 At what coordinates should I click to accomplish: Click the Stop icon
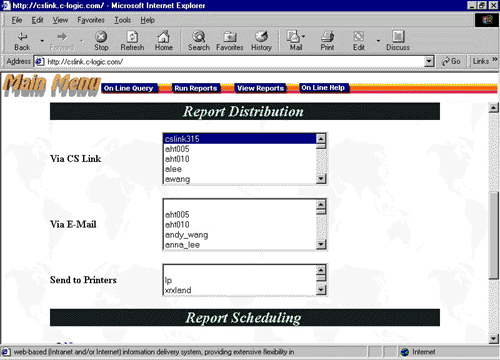101,36
